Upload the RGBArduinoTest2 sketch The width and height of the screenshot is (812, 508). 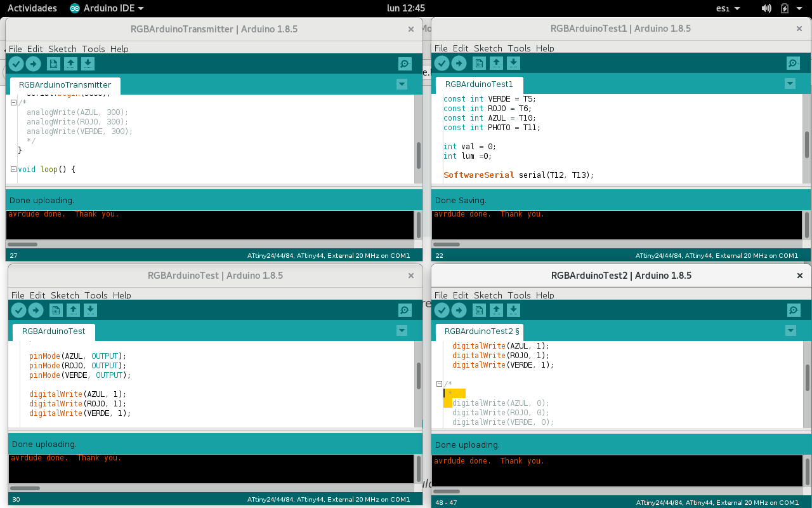click(459, 310)
